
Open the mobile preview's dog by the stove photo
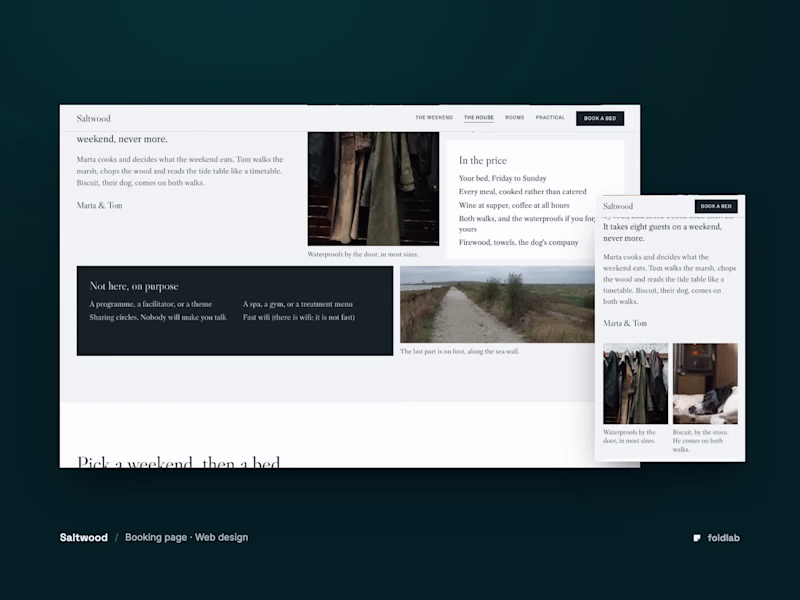tap(705, 384)
